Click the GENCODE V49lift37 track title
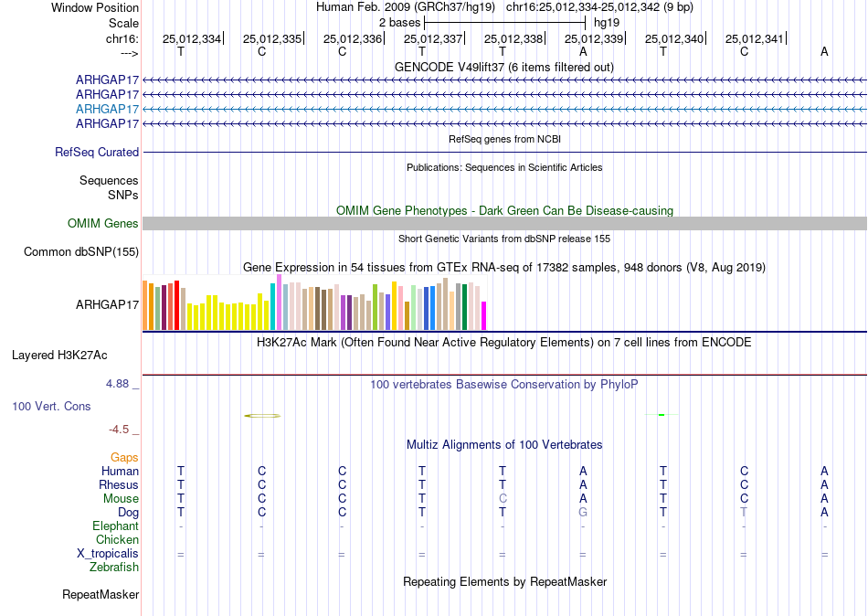The image size is (868, 616). click(x=504, y=67)
